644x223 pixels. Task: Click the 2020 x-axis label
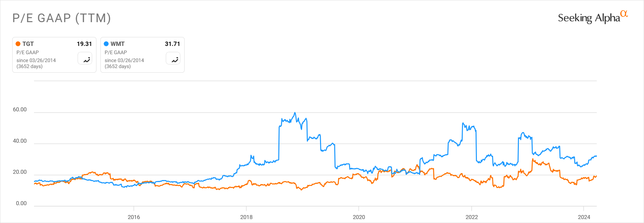point(359,217)
